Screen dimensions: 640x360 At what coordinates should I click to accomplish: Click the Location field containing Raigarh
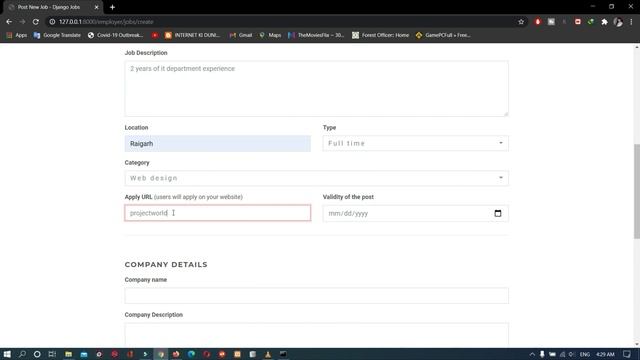tap(218, 144)
